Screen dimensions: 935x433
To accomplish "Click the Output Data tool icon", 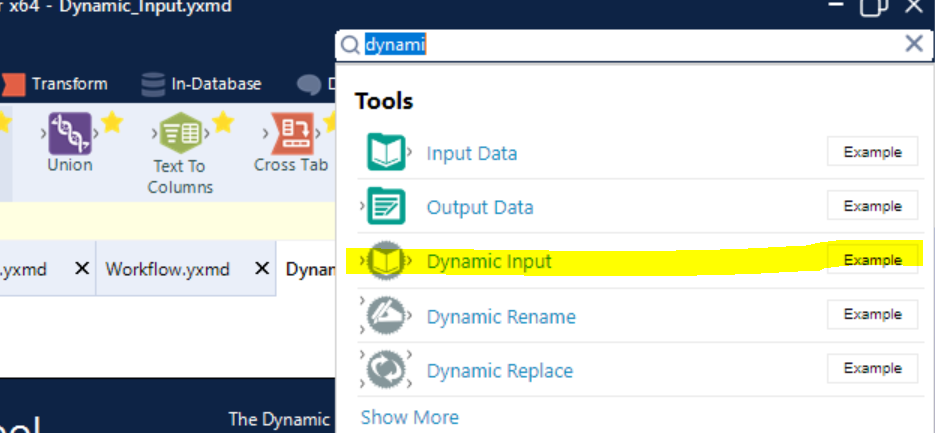I will pyautogui.click(x=385, y=206).
